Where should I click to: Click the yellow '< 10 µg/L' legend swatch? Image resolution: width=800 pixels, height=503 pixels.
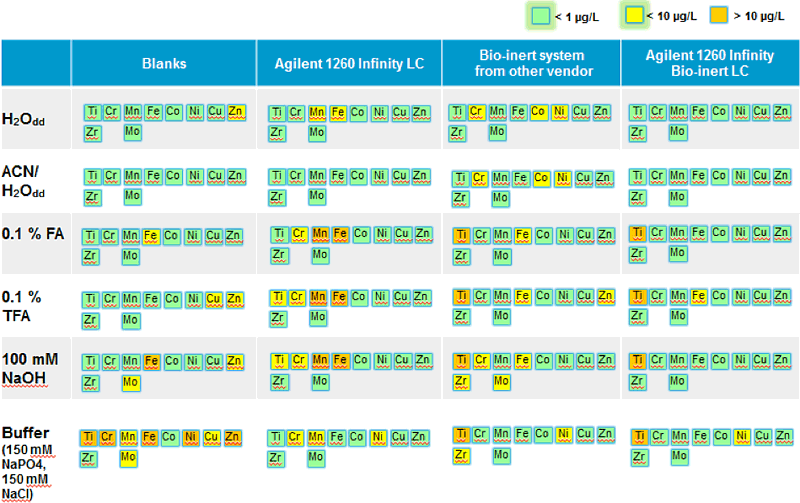pyautogui.click(x=635, y=15)
